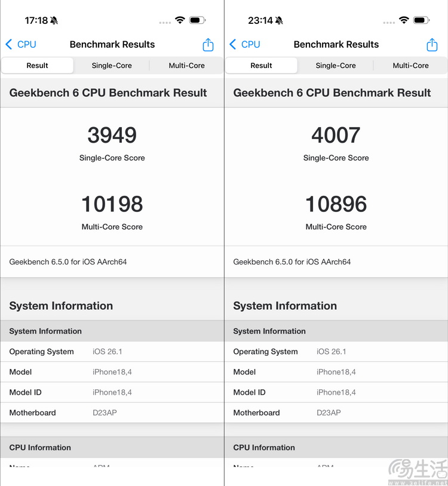Tap Benchmark Results title in right screenshot
The width and height of the screenshot is (448, 486).
336,44
